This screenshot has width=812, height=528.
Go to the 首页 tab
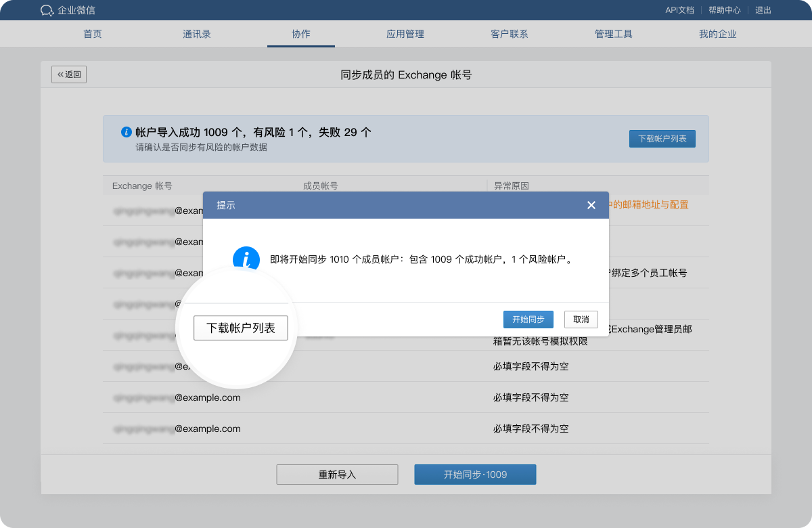coord(93,34)
